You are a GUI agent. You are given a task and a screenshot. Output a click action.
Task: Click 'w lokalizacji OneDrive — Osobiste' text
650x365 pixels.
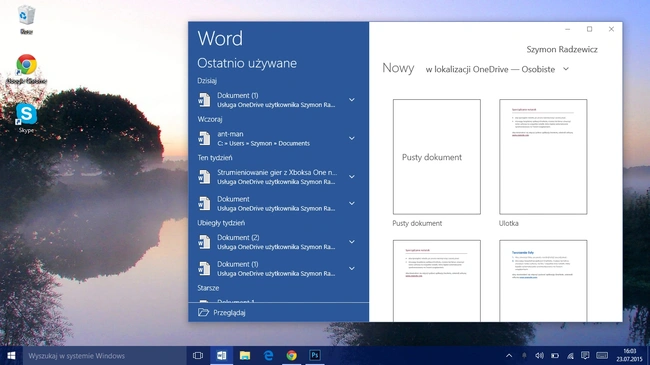[x=490, y=69]
